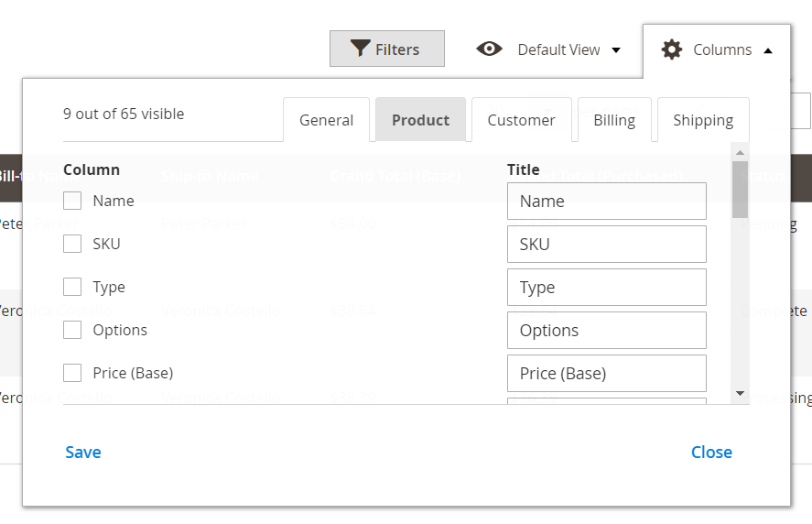Edit the Name title field

click(x=606, y=202)
